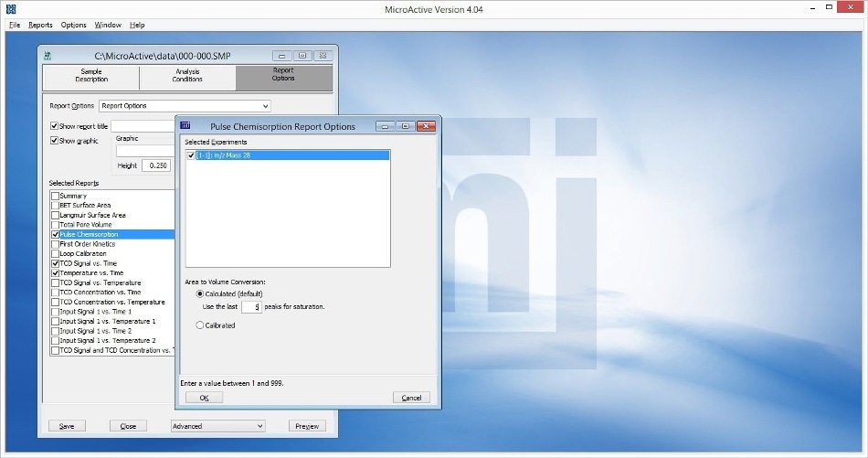This screenshot has width=868, height=458.
Task: Cancel the Pulse Chemisorption options dialog
Action: [411, 398]
